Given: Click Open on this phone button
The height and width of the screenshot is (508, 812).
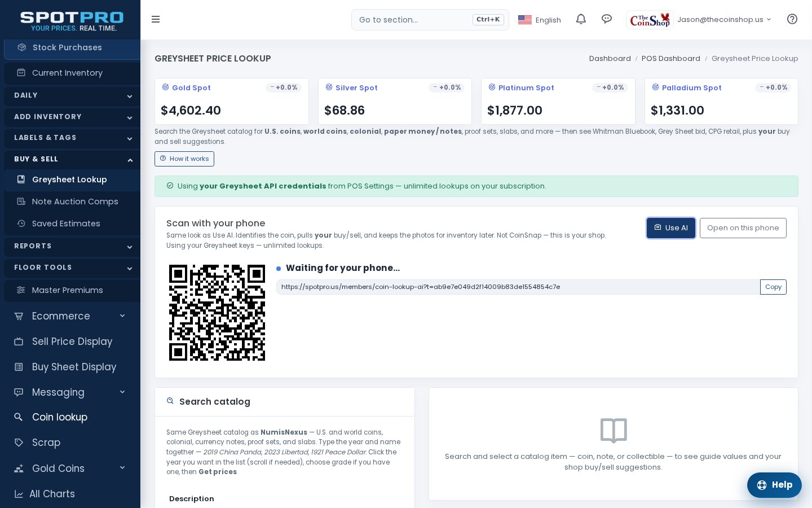Looking at the screenshot, I should click(x=743, y=228).
